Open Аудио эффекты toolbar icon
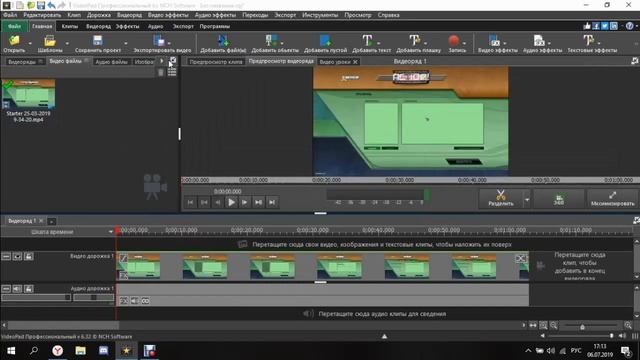 pyautogui.click(x=539, y=40)
